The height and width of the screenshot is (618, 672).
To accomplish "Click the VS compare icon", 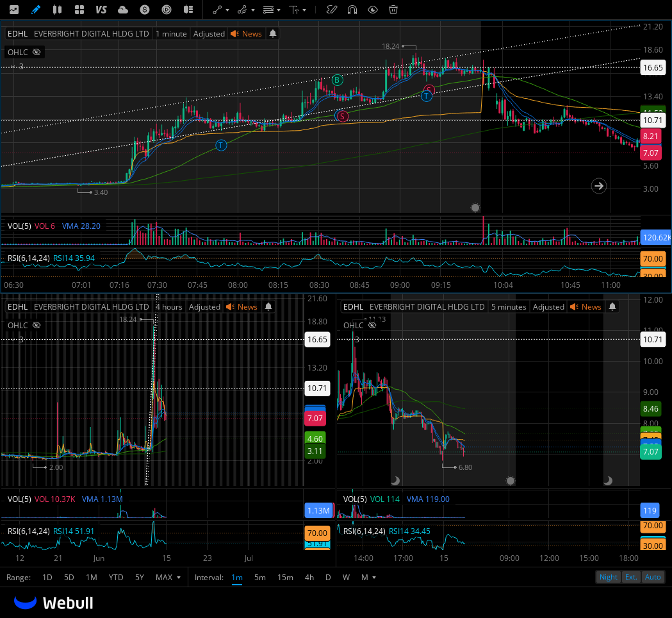I will coord(101,10).
